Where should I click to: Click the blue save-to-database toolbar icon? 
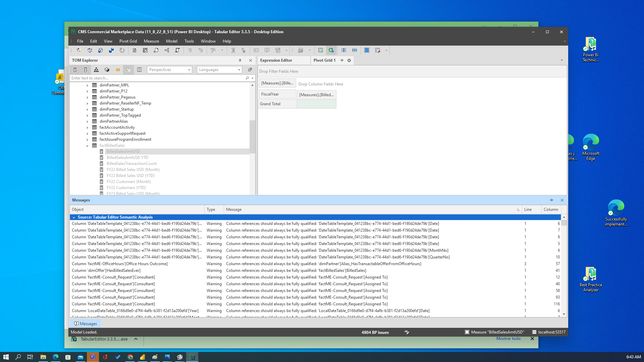pyautogui.click(x=100, y=50)
